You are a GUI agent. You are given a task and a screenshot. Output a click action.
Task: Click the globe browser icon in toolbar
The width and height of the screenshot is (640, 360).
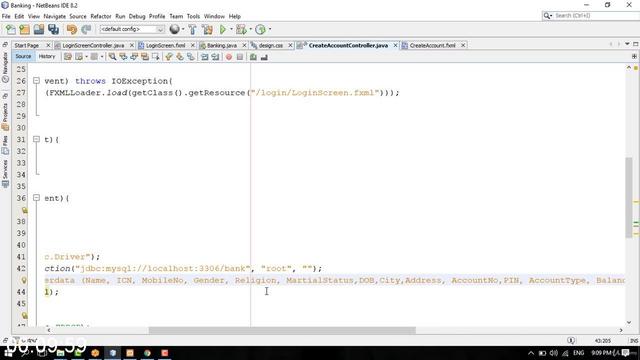click(175, 29)
